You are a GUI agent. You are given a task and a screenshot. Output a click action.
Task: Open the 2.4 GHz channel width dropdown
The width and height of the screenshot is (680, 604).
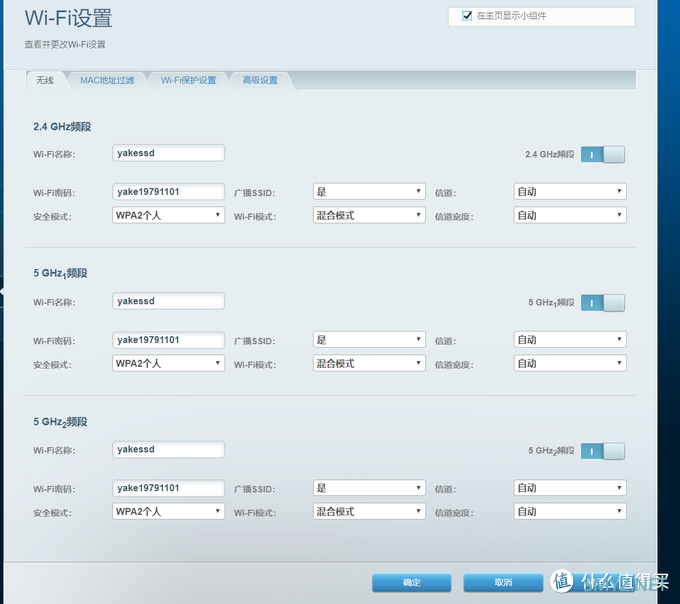(x=570, y=215)
